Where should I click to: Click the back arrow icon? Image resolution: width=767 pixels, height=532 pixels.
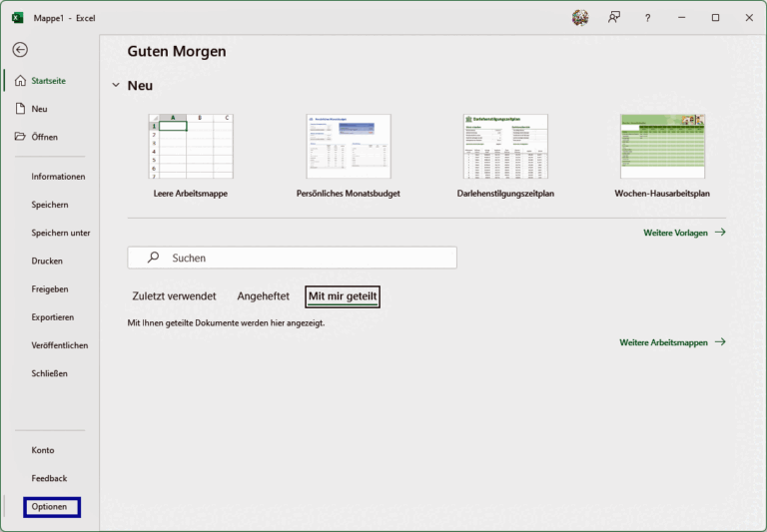[20, 50]
